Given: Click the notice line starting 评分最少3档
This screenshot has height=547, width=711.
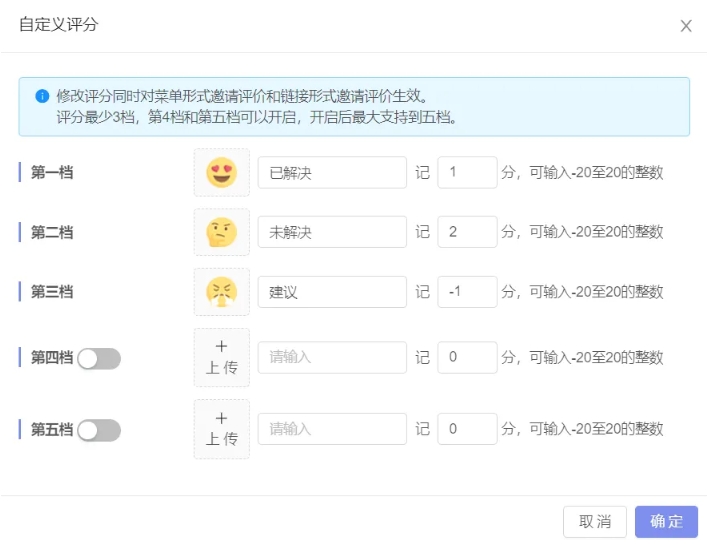Looking at the screenshot, I should click(257, 117).
